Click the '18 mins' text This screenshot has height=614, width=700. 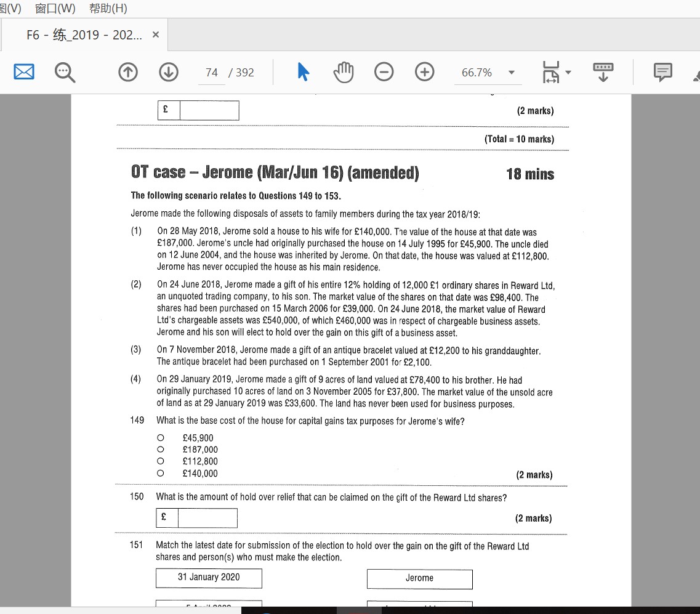(x=530, y=174)
